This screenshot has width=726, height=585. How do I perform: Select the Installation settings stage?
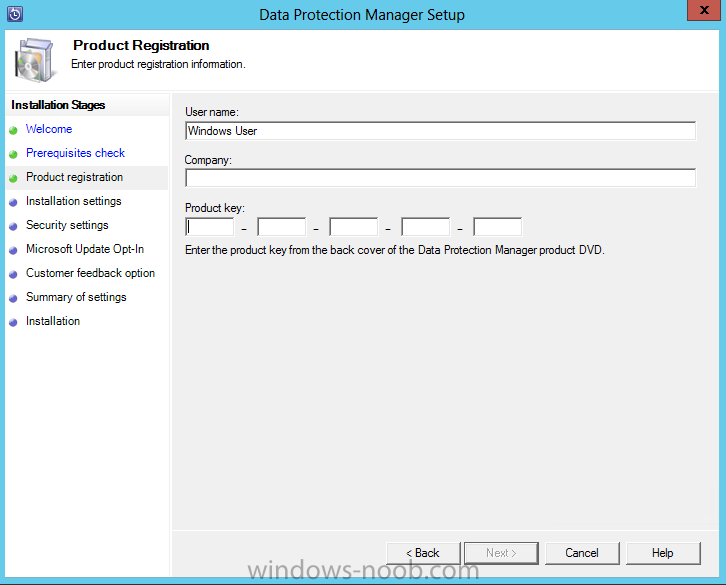[x=74, y=201]
